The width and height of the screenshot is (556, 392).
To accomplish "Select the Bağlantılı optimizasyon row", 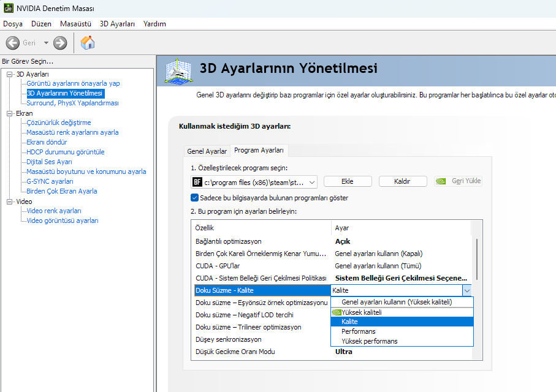I will (332, 241).
